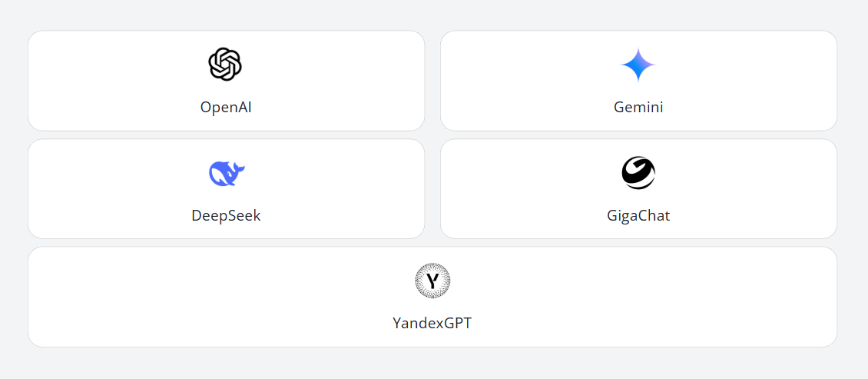Open the tile with the four-point star

[638, 81]
